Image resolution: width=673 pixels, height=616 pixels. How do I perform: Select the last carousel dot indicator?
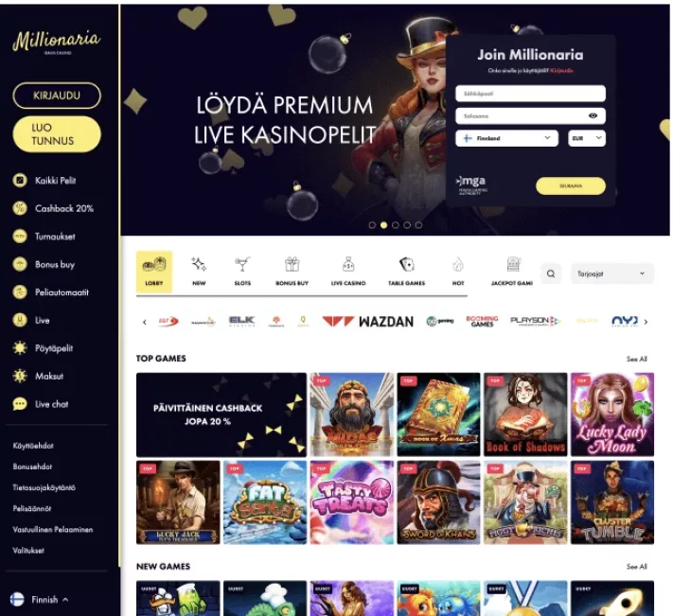pyautogui.click(x=418, y=225)
